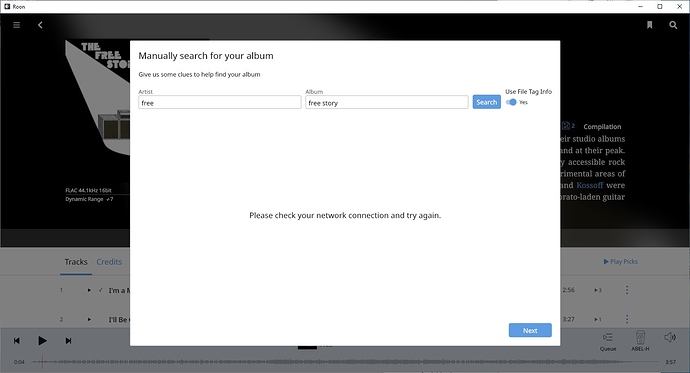Click the 2:56 track duration
This screenshot has height=373, width=690.
568,290
